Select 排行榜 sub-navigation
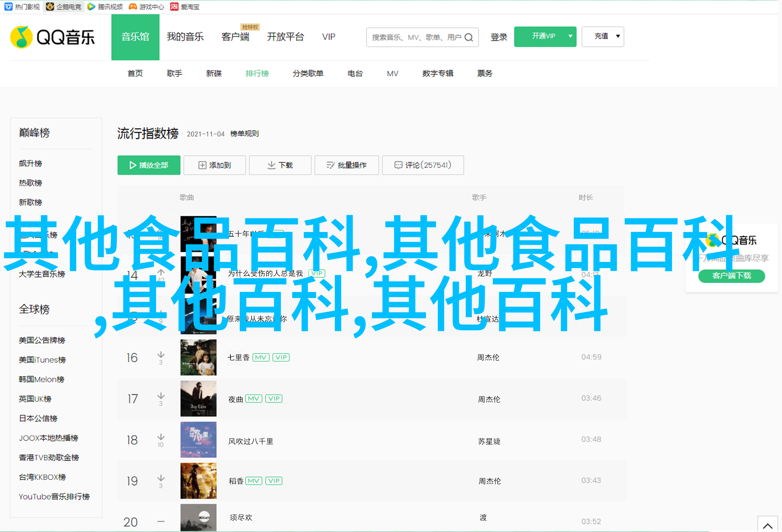 pos(257,73)
